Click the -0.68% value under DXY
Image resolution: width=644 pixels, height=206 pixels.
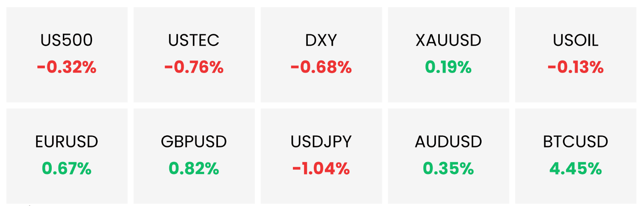point(321,67)
